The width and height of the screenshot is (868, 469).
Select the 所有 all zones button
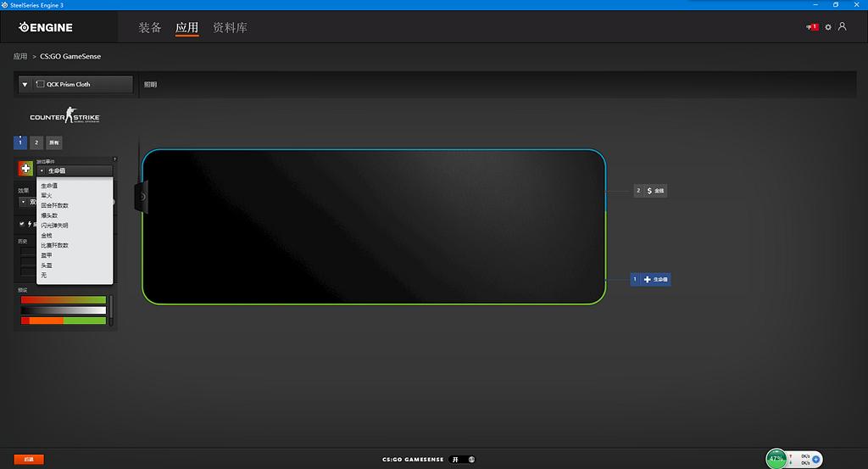pos(53,142)
